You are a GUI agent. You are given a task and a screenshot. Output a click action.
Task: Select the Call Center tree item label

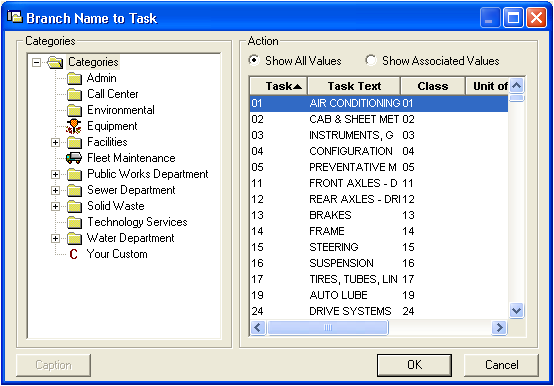[x=113, y=94]
